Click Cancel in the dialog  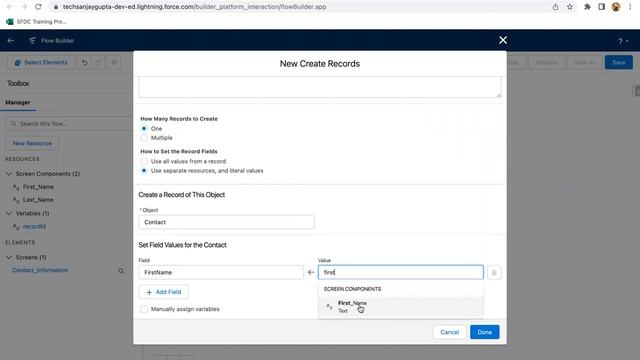[x=450, y=332]
